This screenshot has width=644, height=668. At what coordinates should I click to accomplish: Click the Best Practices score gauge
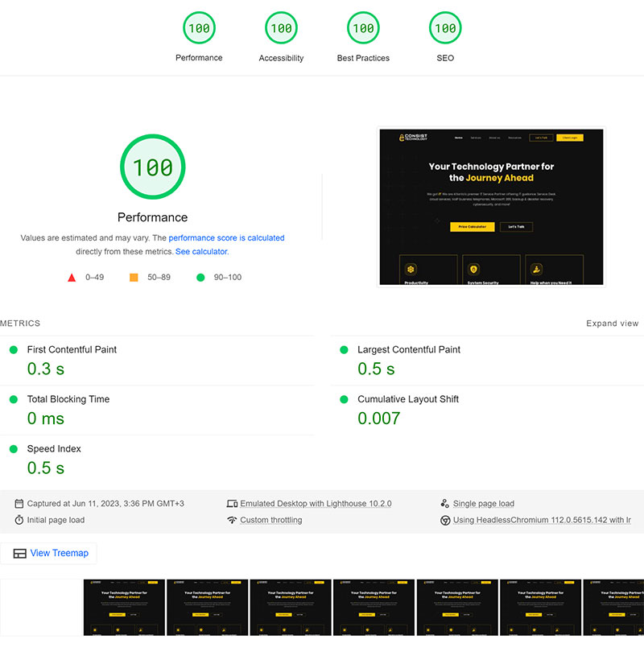pyautogui.click(x=363, y=28)
